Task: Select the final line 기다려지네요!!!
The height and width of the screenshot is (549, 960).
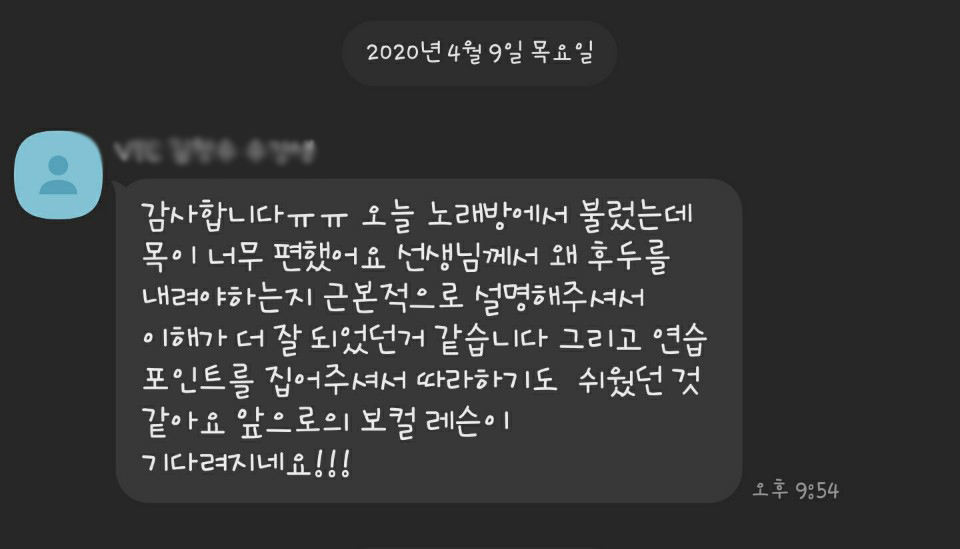Action: click(x=246, y=463)
